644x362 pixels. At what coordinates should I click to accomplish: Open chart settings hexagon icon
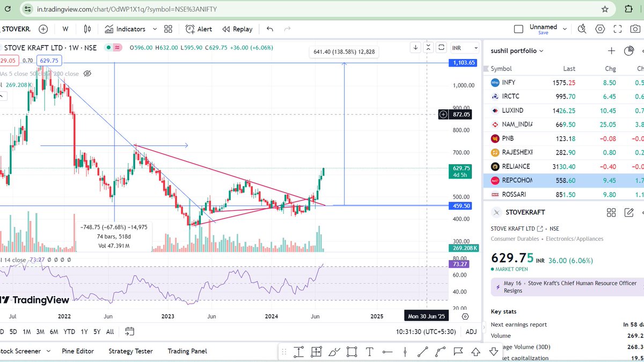point(600,29)
